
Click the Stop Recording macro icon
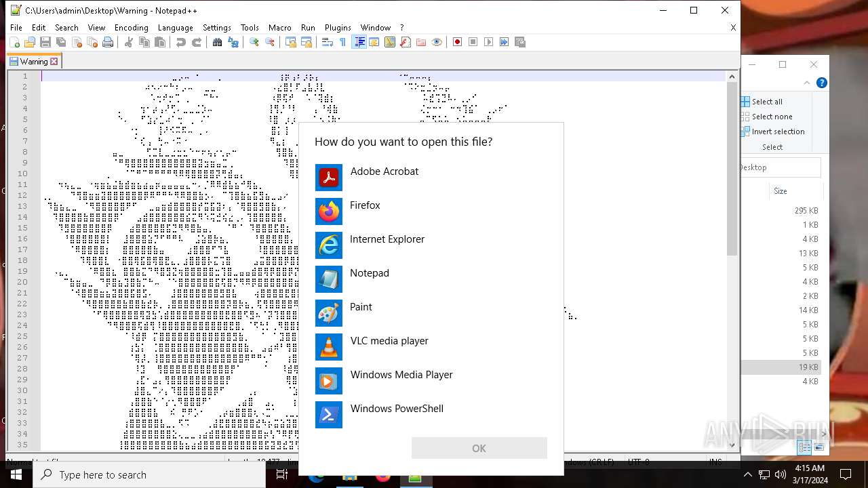[x=473, y=42]
